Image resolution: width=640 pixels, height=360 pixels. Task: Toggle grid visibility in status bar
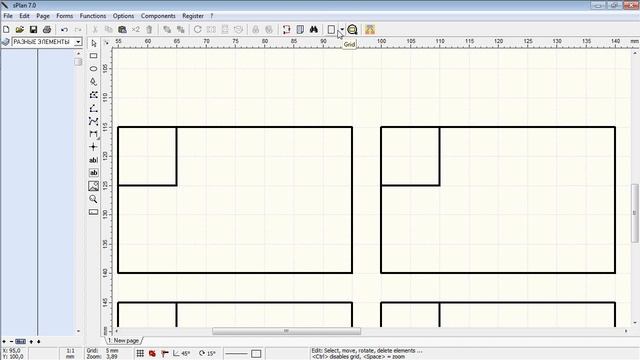pos(140,353)
